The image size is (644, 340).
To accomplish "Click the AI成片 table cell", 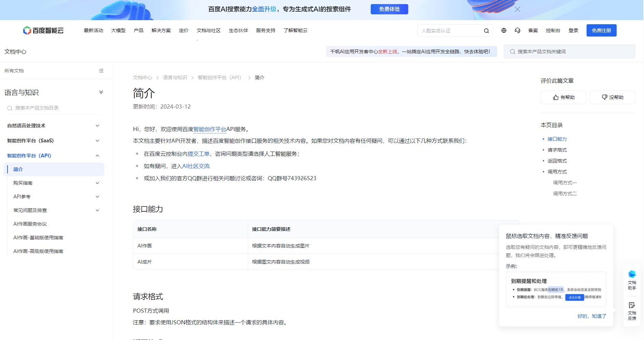I will click(190, 262).
